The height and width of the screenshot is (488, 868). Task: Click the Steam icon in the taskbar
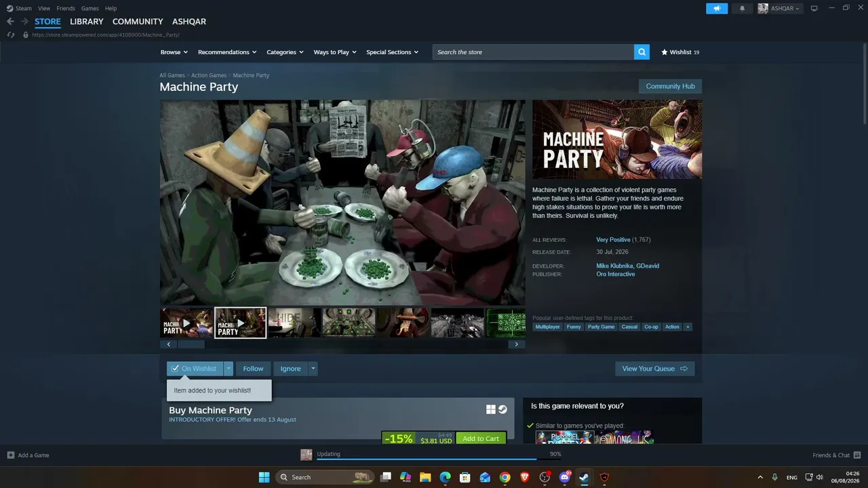tap(584, 477)
